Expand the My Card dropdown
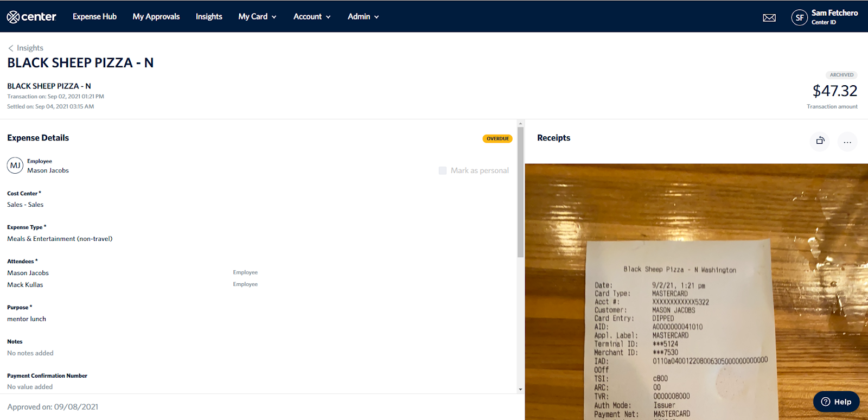Viewport: 868px width, 420px height. (257, 17)
